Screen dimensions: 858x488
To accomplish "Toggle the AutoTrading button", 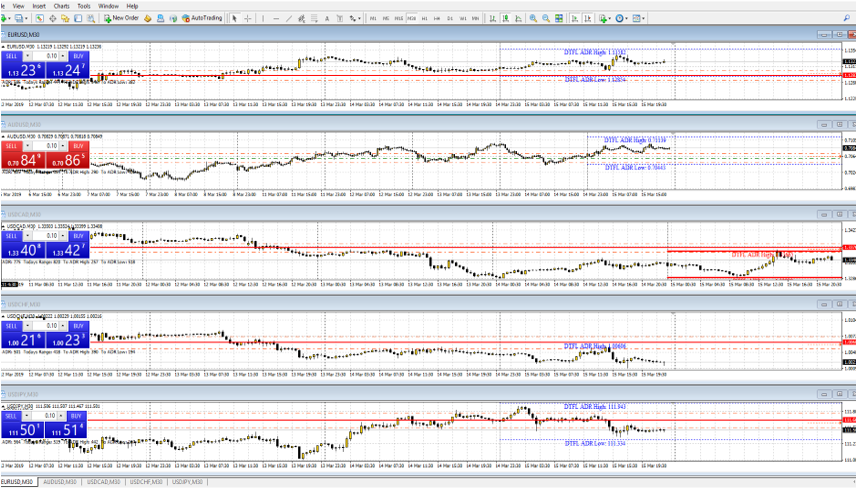I will pyautogui.click(x=202, y=18).
